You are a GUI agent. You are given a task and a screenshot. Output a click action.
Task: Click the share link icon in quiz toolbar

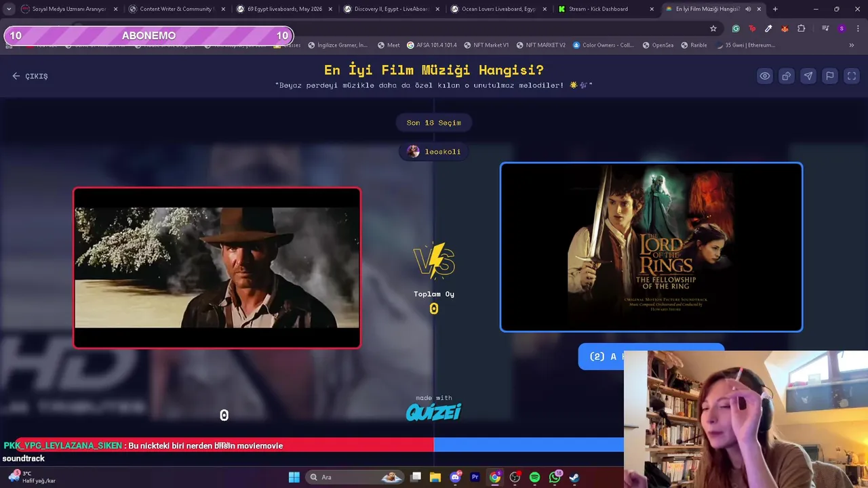787,76
